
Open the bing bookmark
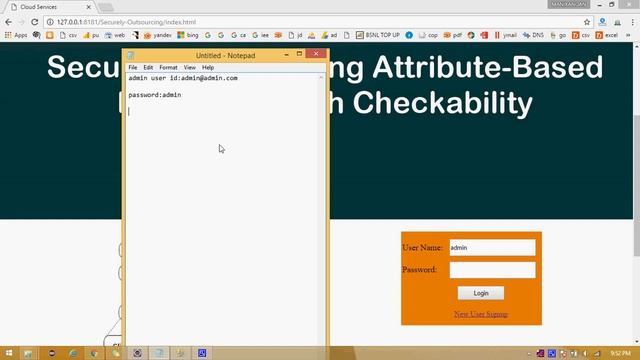pos(188,35)
